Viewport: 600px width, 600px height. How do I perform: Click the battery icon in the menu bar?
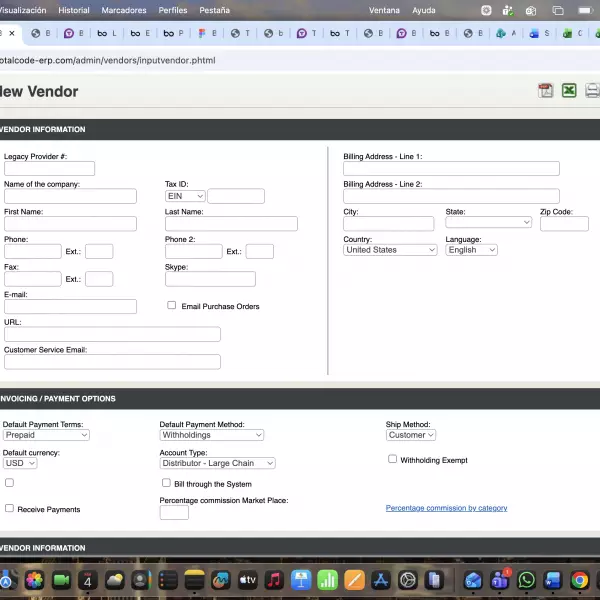coord(585,10)
